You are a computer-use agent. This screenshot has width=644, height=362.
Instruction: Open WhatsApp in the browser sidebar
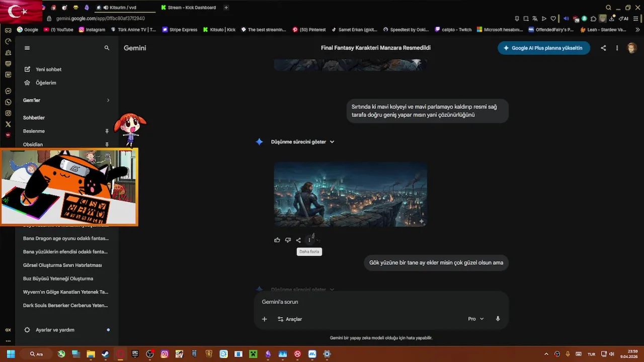coord(8,102)
